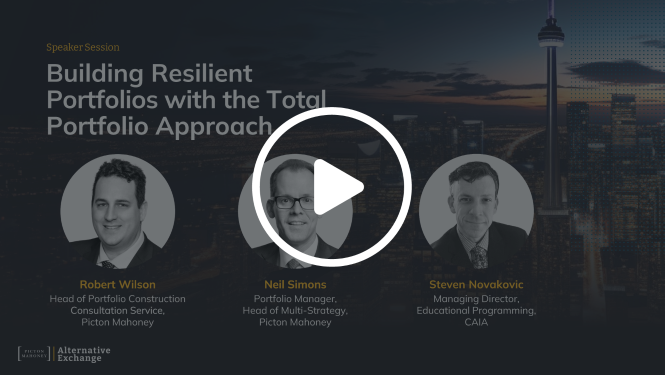Click Robert Wilson's headshot photo
This screenshot has height=375, width=665.
(117, 211)
